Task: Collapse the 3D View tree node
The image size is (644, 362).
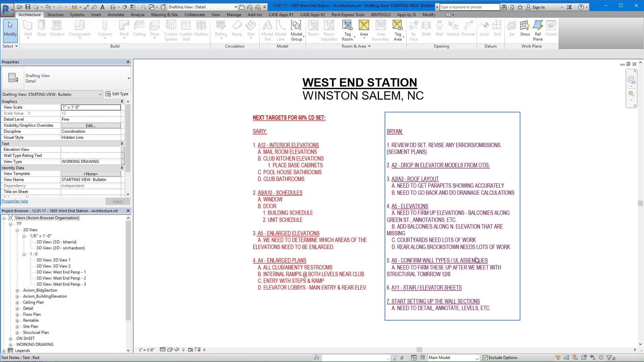Action: 17,230
